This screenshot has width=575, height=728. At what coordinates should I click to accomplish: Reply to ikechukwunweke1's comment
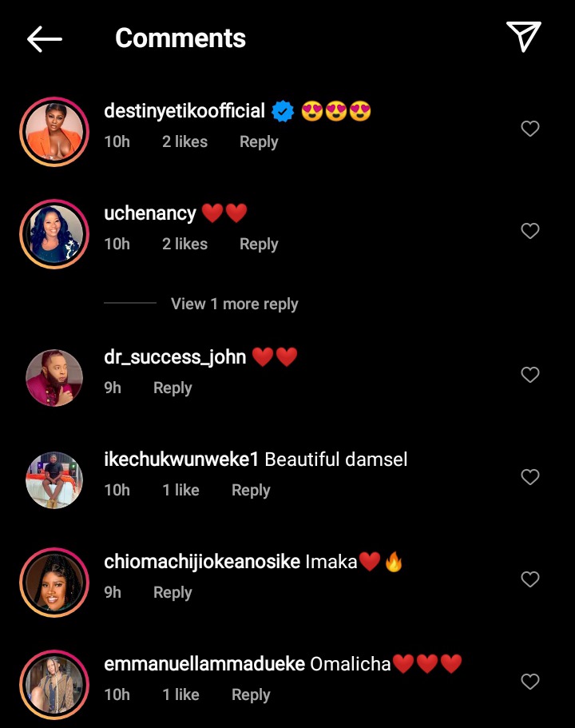[x=251, y=491]
